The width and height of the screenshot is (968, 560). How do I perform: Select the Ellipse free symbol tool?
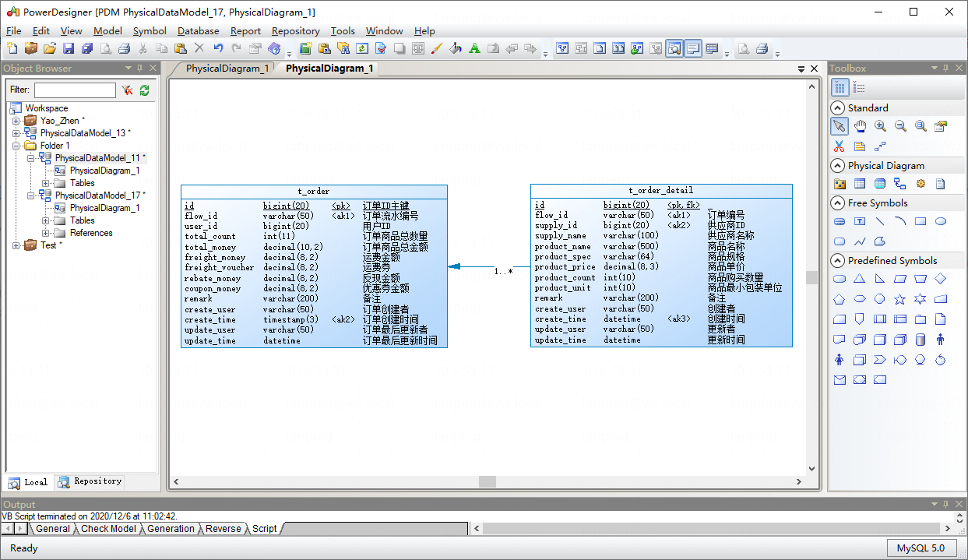[x=942, y=221]
